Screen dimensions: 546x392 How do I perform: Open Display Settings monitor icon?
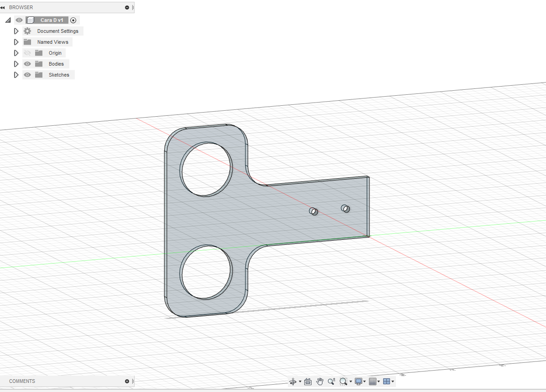(359, 382)
